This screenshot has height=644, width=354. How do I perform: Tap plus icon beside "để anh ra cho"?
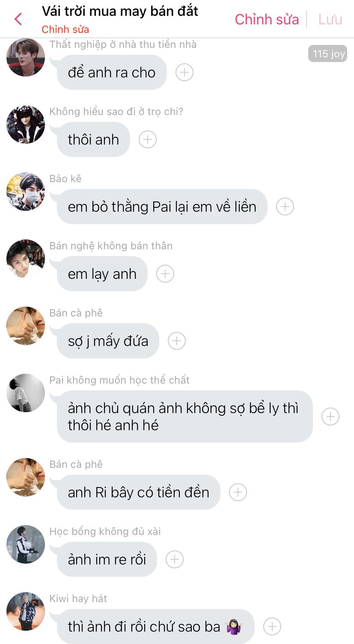(184, 72)
